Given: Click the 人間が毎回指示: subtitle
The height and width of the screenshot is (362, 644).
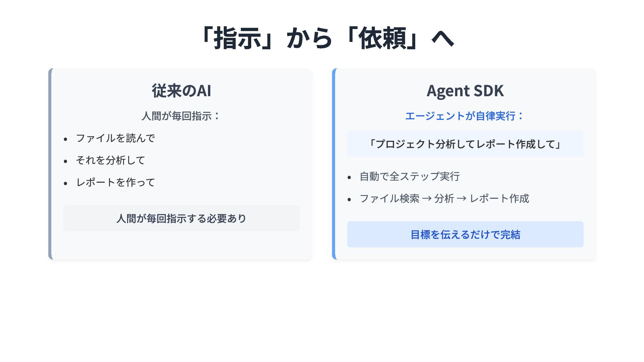Looking at the screenshot, I should (x=181, y=116).
